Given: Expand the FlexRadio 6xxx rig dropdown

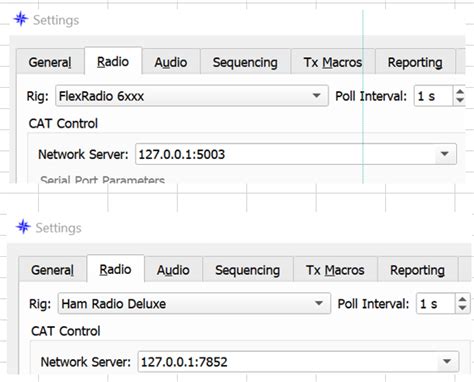Looking at the screenshot, I should pos(317,96).
